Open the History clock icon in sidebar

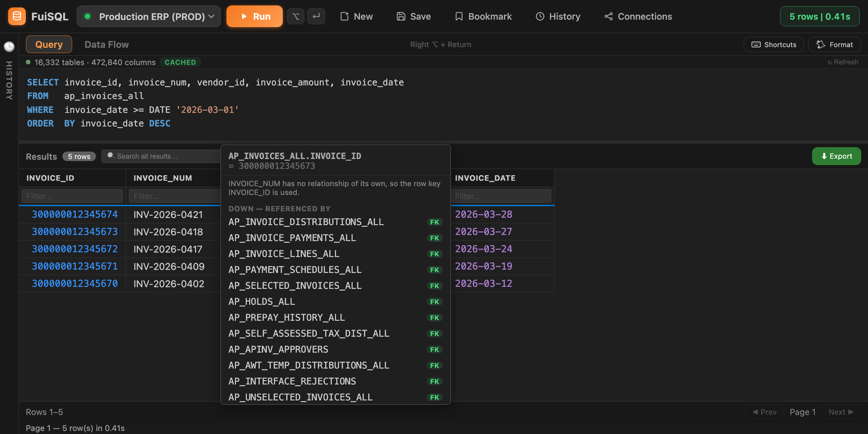9,46
